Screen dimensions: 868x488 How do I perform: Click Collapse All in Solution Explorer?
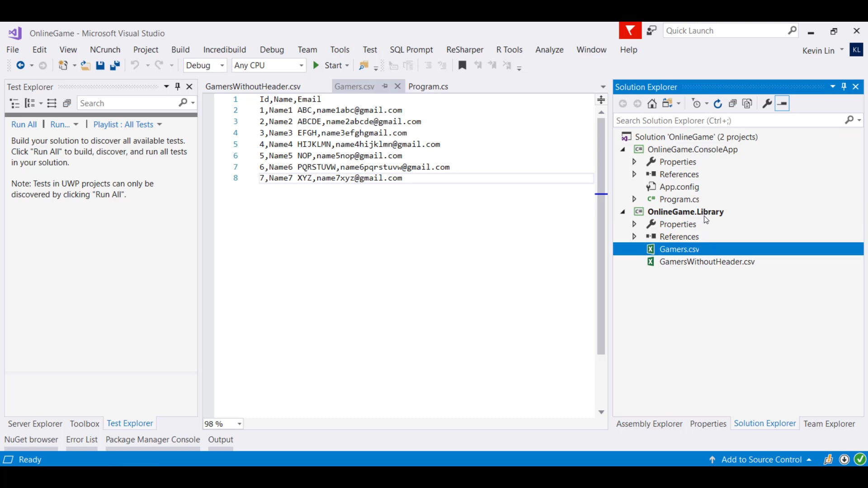[732, 104]
